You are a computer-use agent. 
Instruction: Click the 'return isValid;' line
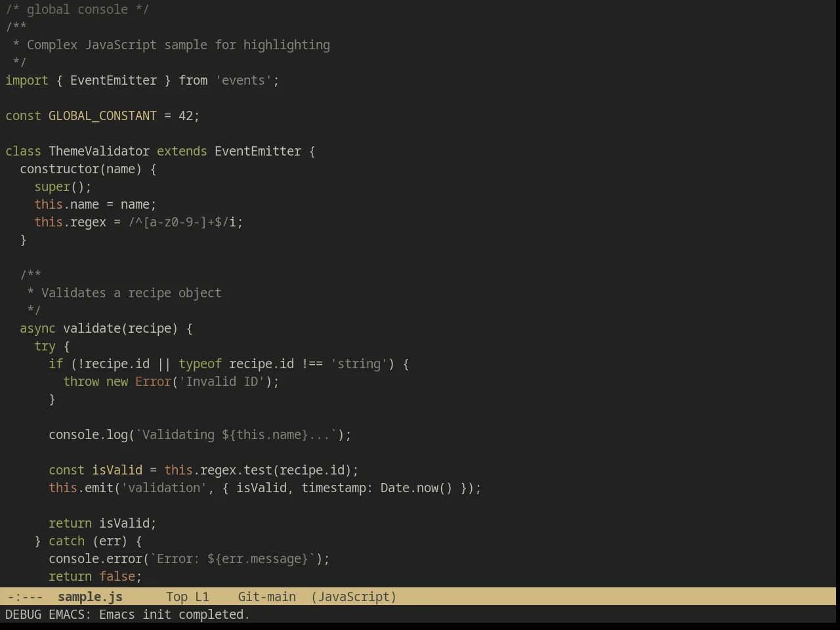pos(102,524)
